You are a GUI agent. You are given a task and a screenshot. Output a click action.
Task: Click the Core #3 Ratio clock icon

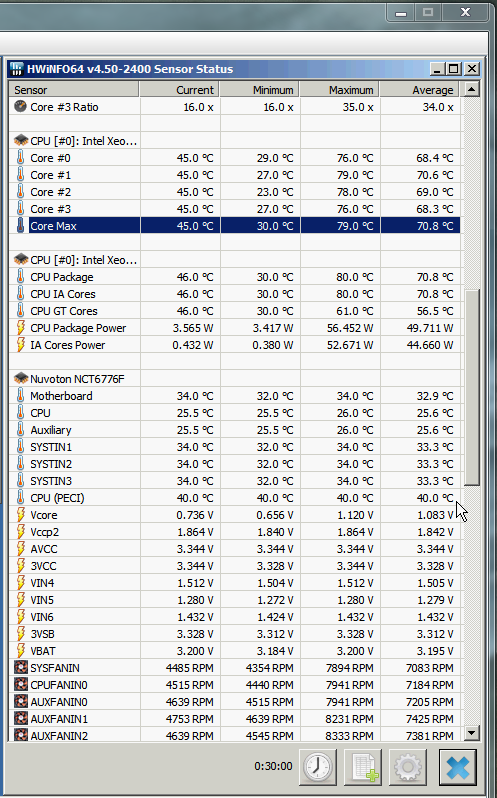(x=20, y=106)
